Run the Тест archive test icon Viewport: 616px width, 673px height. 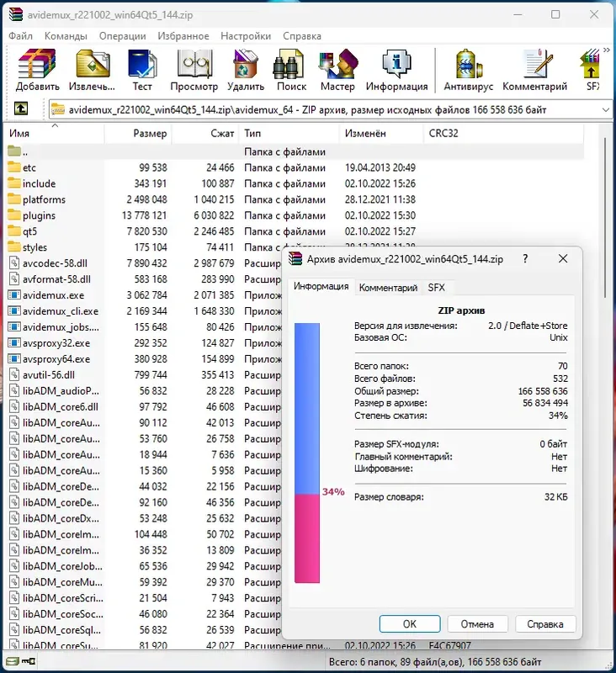[x=142, y=70]
